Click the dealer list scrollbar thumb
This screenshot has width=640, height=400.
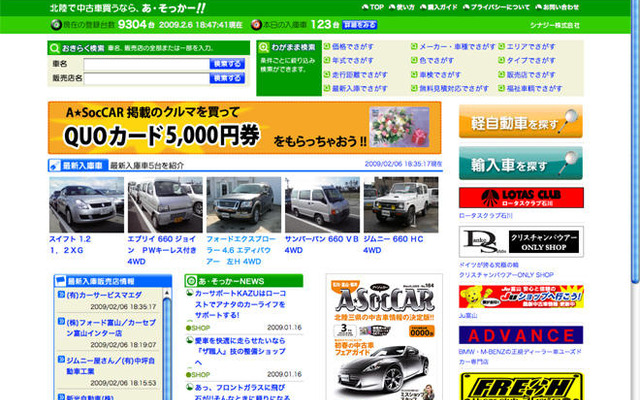point(167,349)
